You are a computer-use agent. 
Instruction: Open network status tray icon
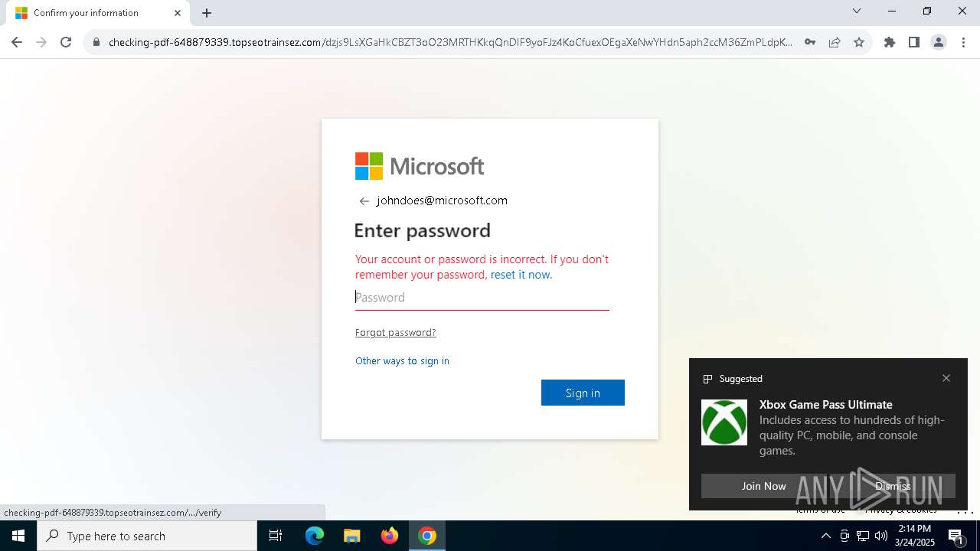pos(863,536)
